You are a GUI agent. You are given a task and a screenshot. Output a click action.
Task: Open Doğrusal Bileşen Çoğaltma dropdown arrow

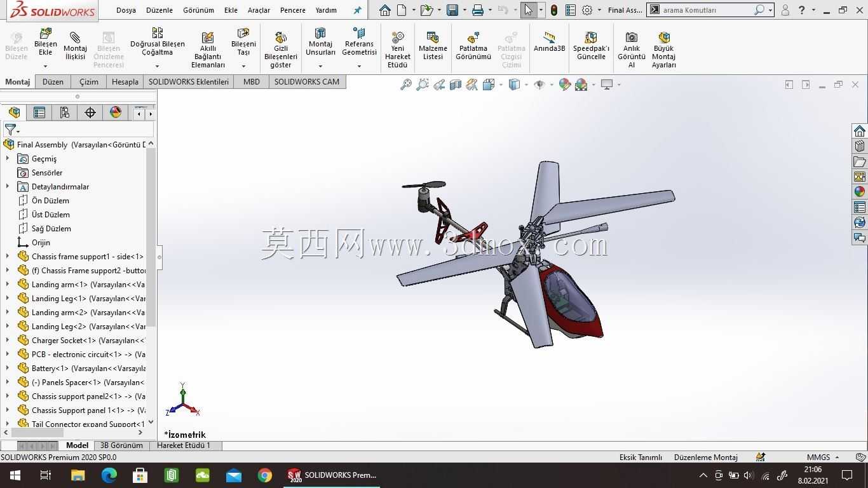157,66
